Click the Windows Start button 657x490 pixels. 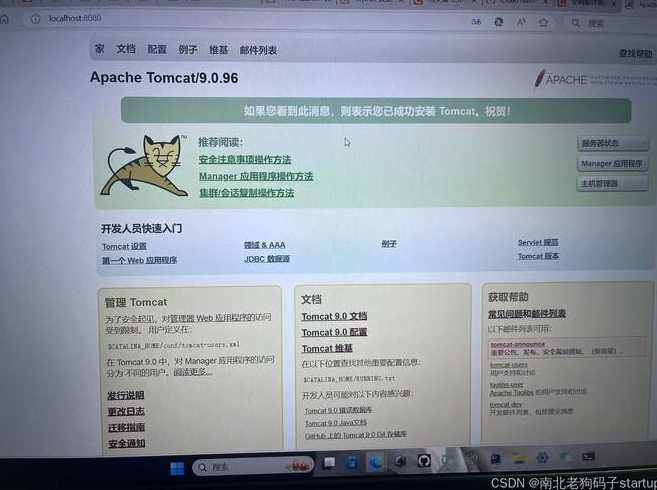pos(177,468)
